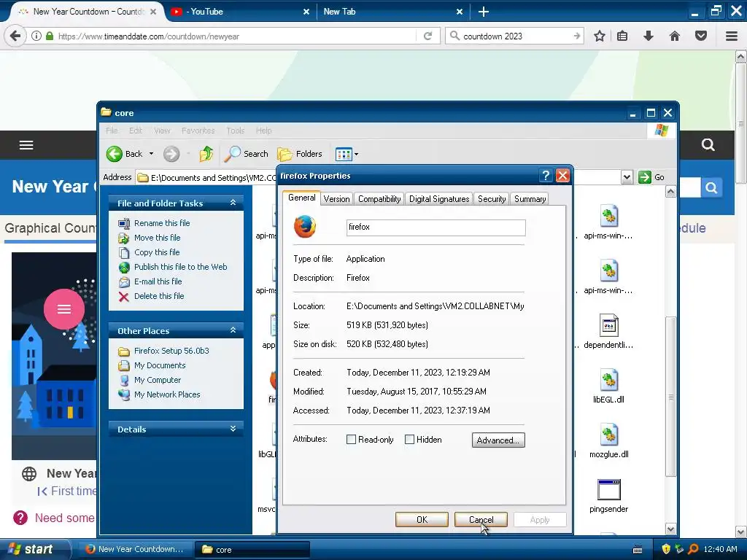
Task: Open Advanced attributes button
Action: [x=498, y=440]
